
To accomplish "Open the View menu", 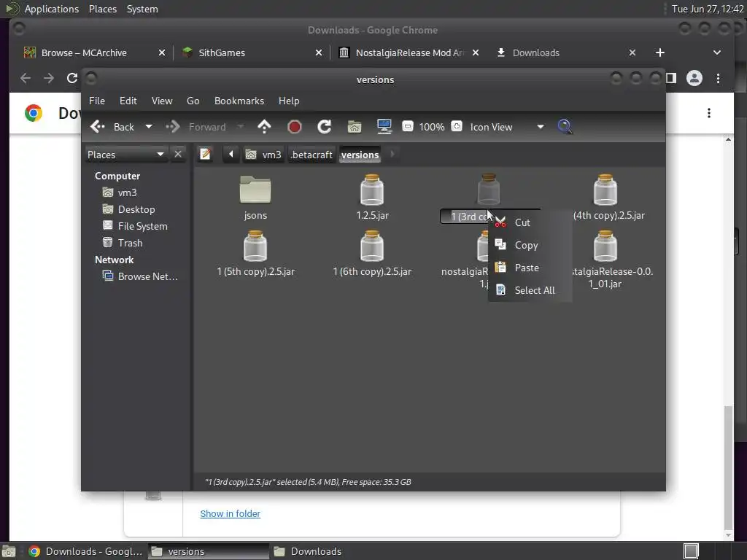I will click(162, 101).
